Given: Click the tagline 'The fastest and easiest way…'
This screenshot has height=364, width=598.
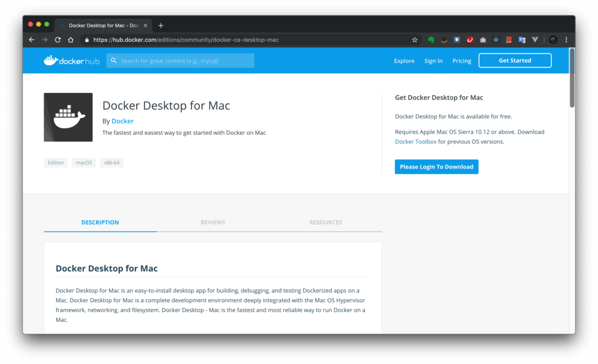Looking at the screenshot, I should [x=184, y=133].
